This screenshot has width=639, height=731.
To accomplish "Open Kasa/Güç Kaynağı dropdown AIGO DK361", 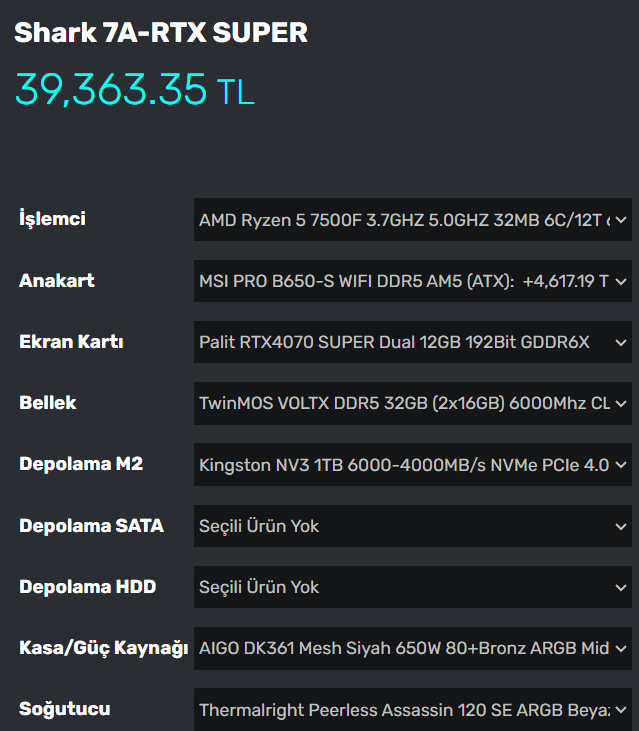I will [412, 648].
